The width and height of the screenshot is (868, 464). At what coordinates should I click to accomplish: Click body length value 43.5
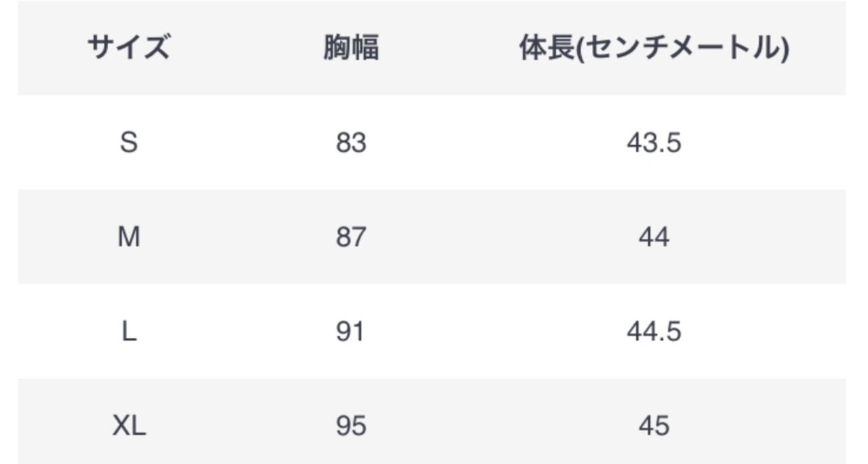tap(654, 143)
